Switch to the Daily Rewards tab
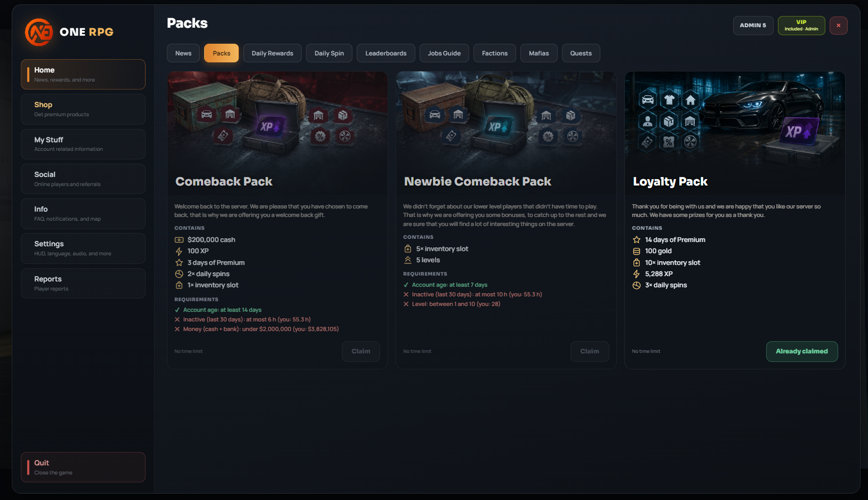The width and height of the screenshot is (868, 500). coord(272,53)
